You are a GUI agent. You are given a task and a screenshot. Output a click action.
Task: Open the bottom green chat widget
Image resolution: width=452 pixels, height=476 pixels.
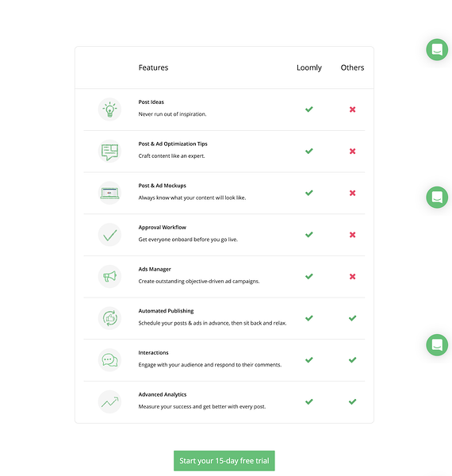(x=437, y=345)
